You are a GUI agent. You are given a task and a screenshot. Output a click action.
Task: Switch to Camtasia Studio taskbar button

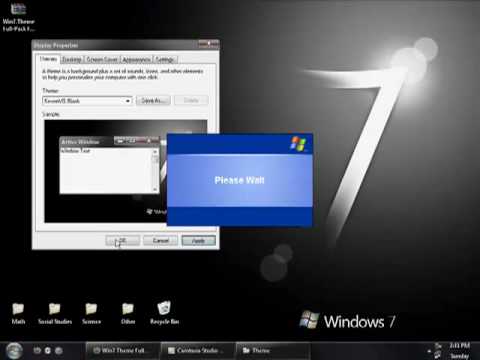tap(198, 350)
